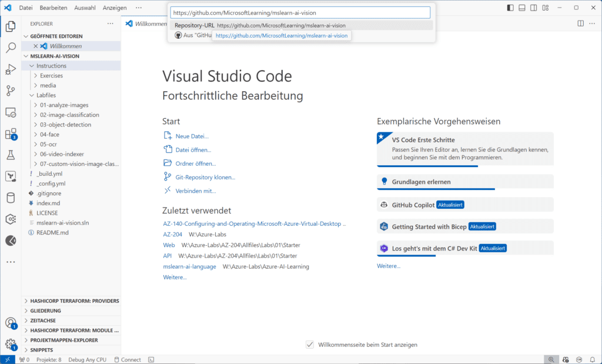This screenshot has width=602, height=364.
Task: Collapse the MSLEARN-AI-VISION root folder
Action: tap(71, 56)
